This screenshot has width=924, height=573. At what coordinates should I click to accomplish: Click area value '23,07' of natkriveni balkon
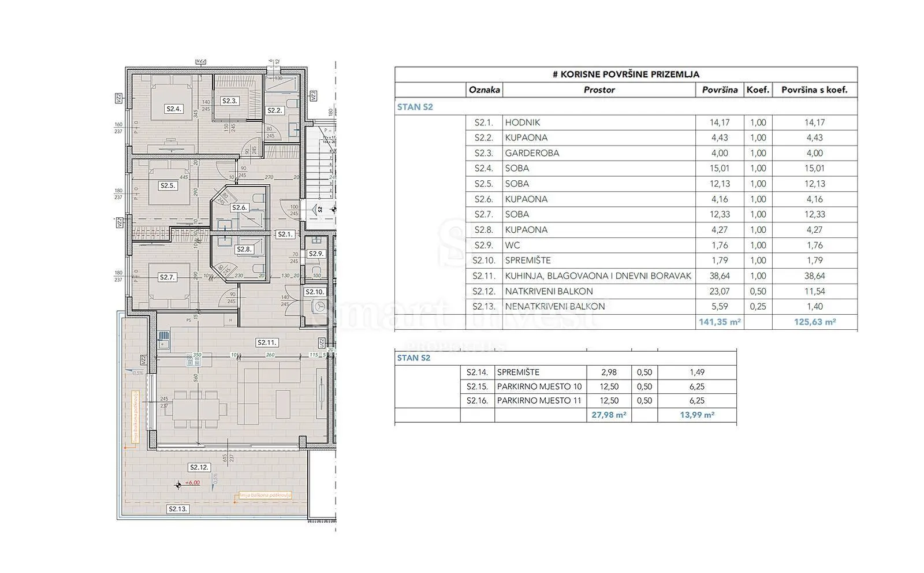click(x=720, y=291)
